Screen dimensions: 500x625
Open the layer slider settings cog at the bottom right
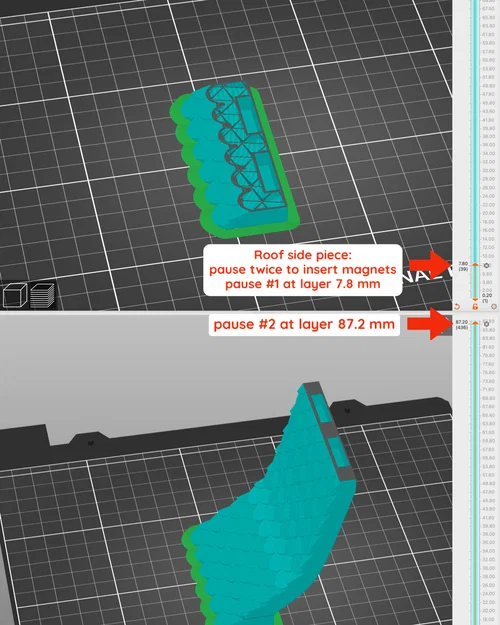pyautogui.click(x=494, y=306)
